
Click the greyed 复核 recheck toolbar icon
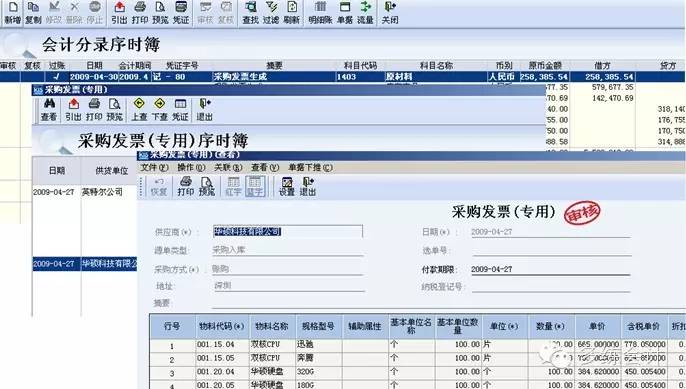226,12
